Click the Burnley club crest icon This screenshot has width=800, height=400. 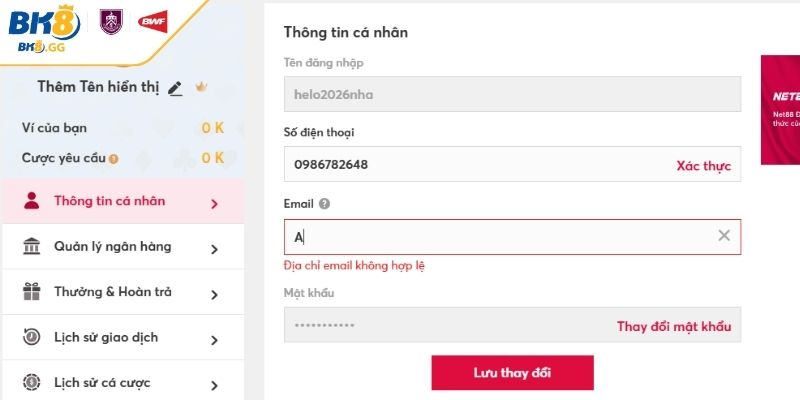tap(111, 23)
